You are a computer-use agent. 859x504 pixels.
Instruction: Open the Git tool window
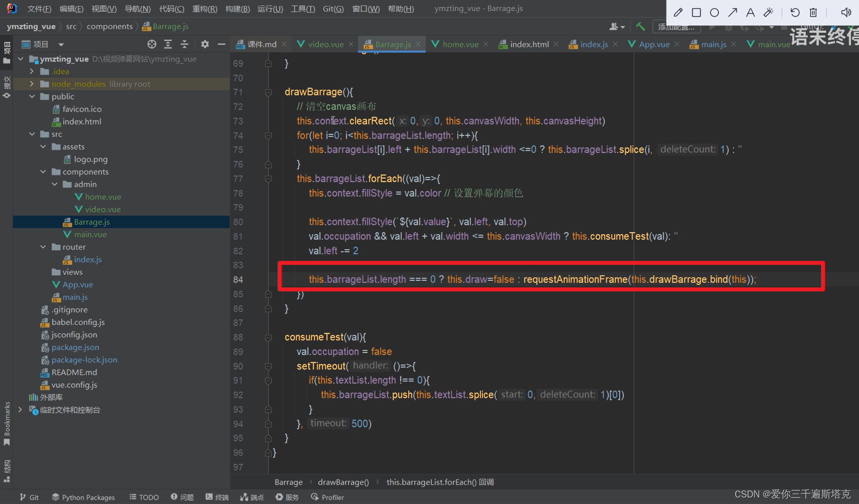pos(29,497)
